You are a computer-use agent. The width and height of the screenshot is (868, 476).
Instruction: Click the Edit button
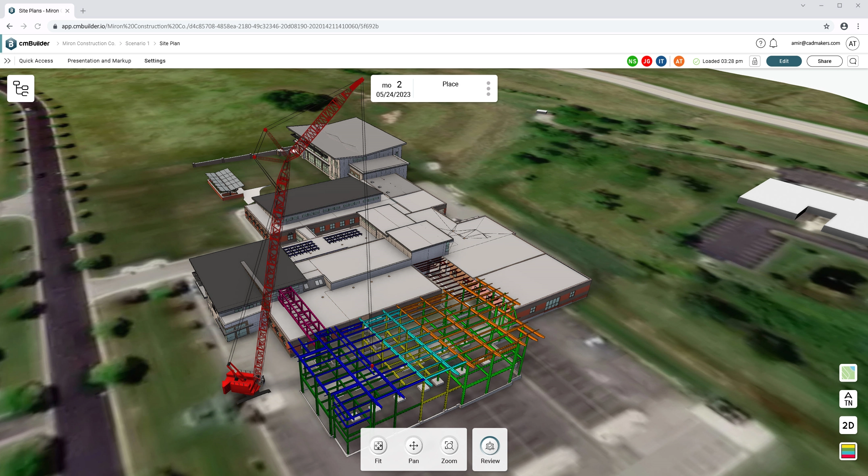tap(783, 61)
